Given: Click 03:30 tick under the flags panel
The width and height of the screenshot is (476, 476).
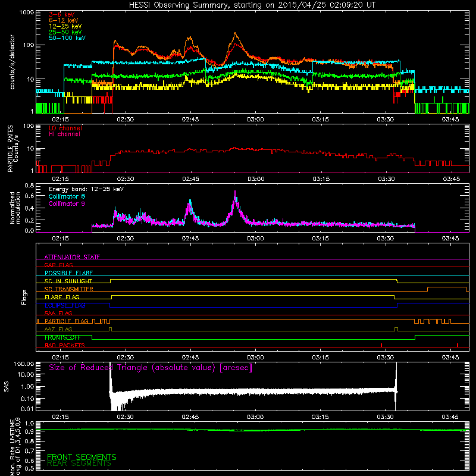Looking at the screenshot, I should pyautogui.click(x=385, y=358).
